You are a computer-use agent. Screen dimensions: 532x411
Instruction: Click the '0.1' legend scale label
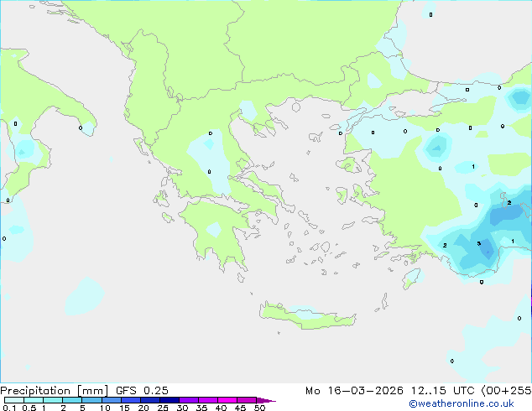click(x=9, y=408)
